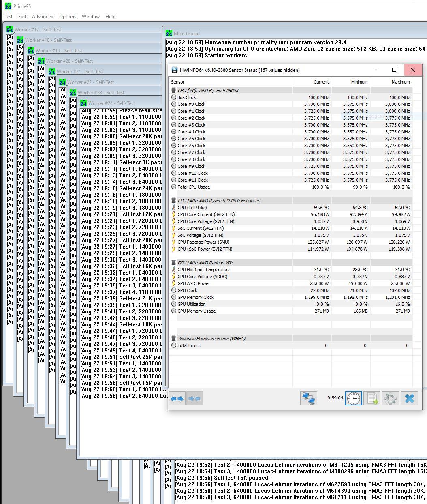Open the Options menu
Screen dimensions: 427x504
click(x=68, y=17)
